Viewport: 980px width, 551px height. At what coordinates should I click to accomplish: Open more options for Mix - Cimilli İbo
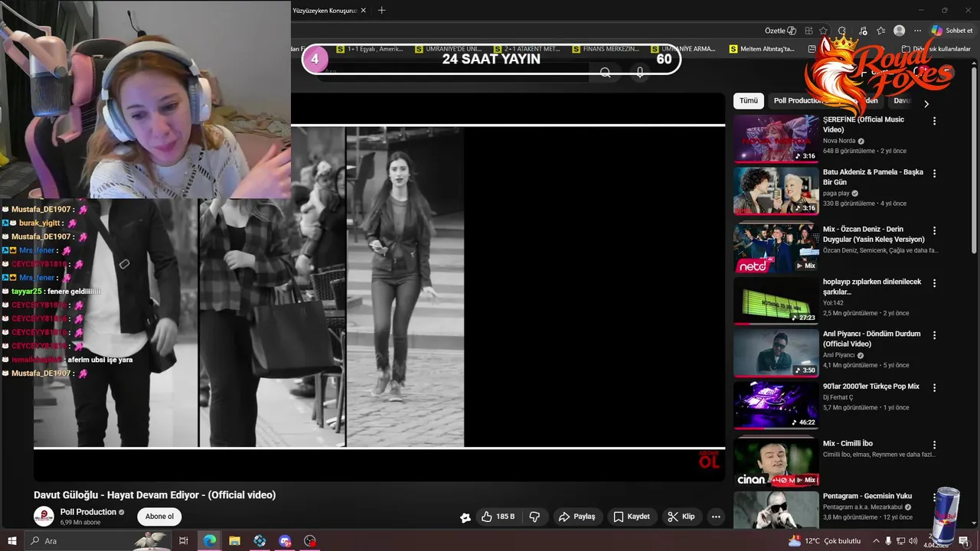[x=934, y=445]
